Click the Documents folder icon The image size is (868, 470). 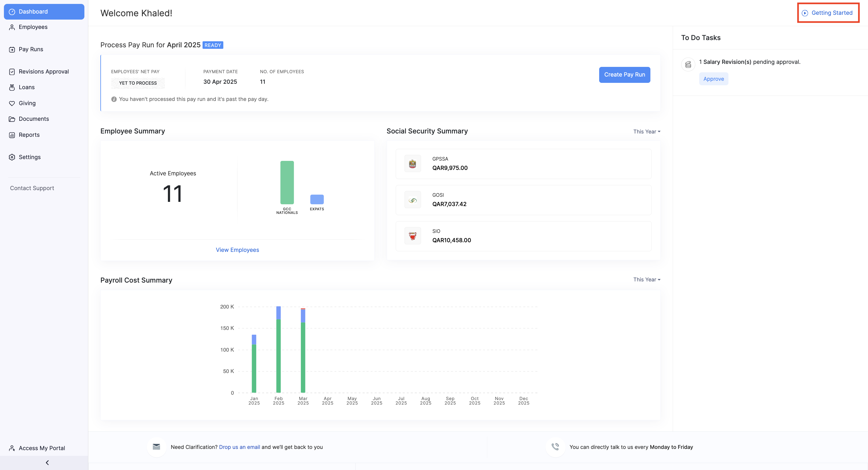coord(12,119)
